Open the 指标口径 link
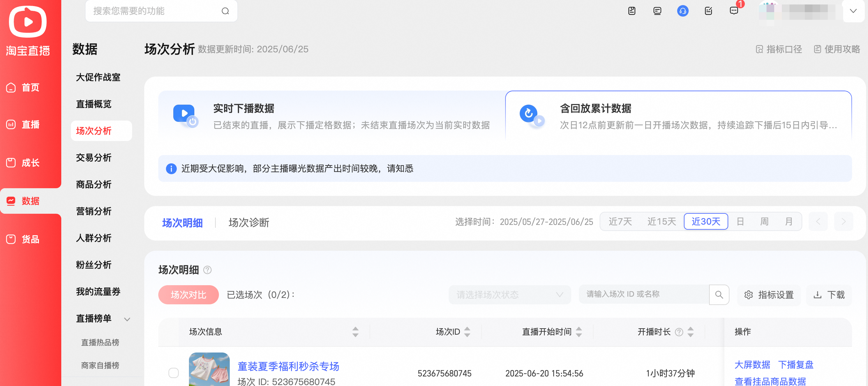Image resolution: width=868 pixels, height=386 pixels. (779, 49)
